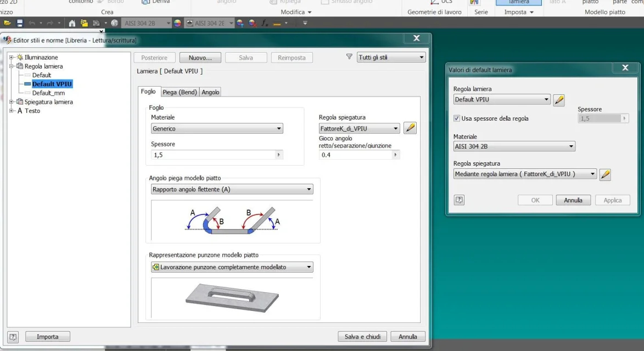Switch to the Angolo tab
The height and width of the screenshot is (351, 644).
(210, 92)
